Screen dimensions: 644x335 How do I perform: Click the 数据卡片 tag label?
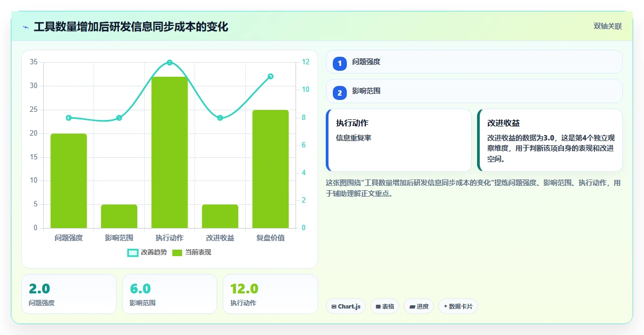pyautogui.click(x=460, y=307)
